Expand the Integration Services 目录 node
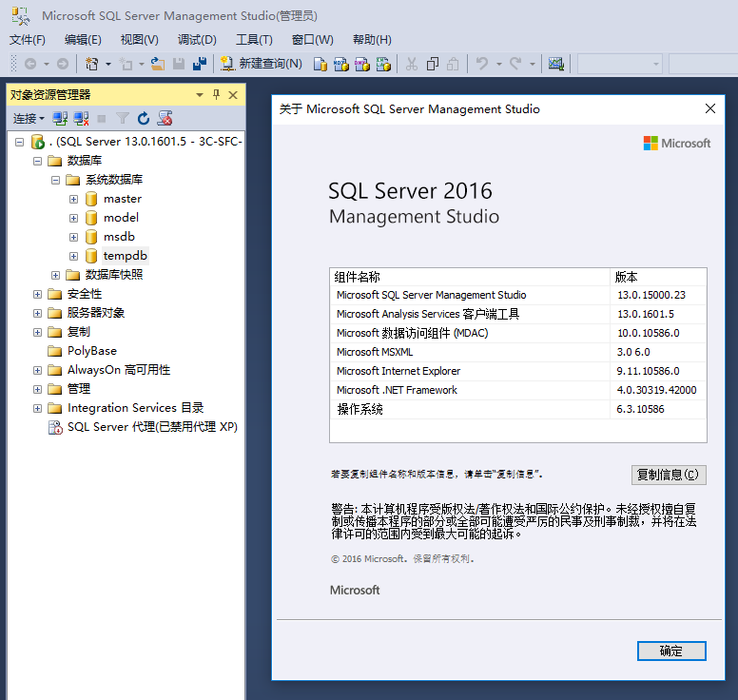This screenshot has width=738, height=700. 38,408
